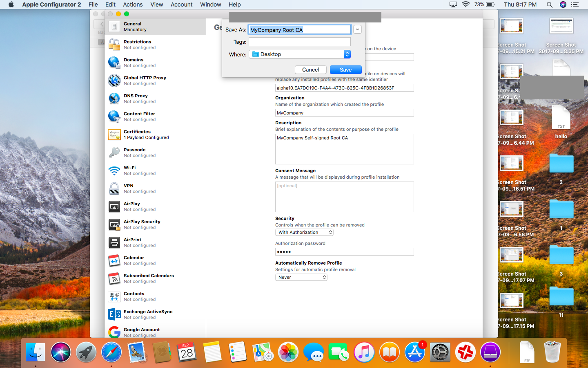588x368 pixels.
Task: Open the VPN lock icon
Action: [x=114, y=188]
